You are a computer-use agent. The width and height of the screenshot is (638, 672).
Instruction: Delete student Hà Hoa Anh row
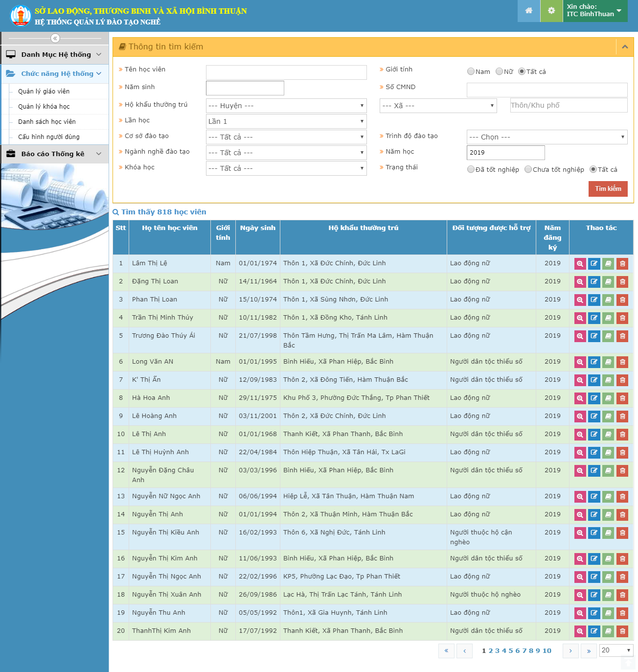click(622, 398)
